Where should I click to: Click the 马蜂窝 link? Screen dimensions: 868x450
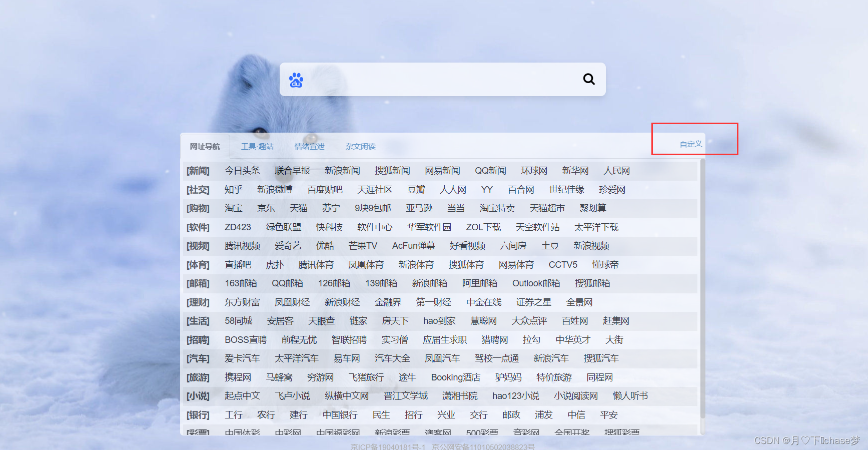click(x=279, y=377)
